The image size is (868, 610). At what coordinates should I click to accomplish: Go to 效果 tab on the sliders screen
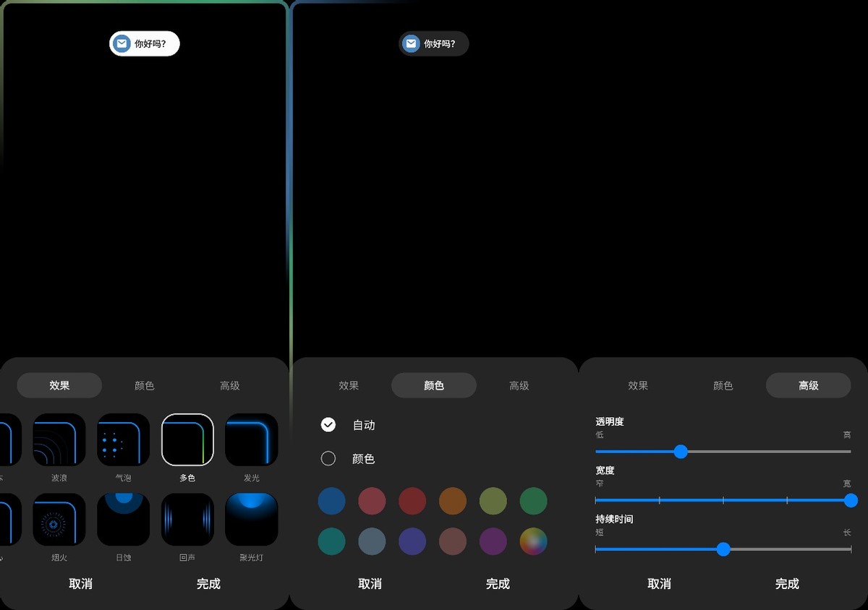(638, 385)
